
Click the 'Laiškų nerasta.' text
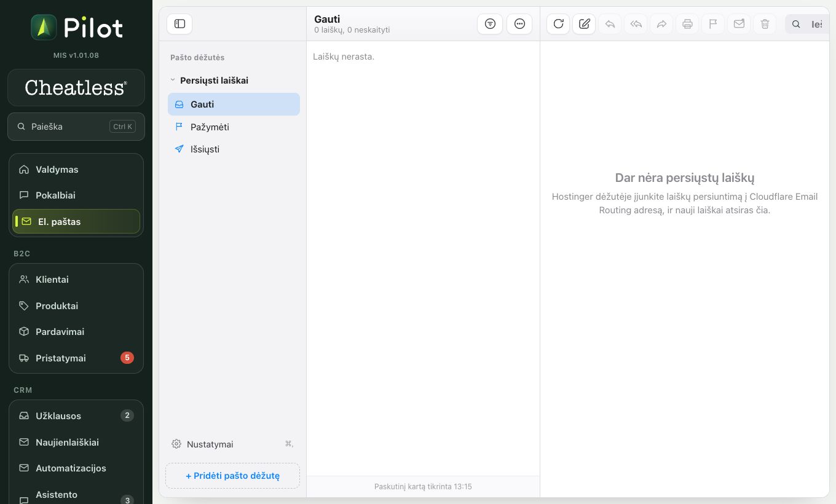click(x=344, y=57)
